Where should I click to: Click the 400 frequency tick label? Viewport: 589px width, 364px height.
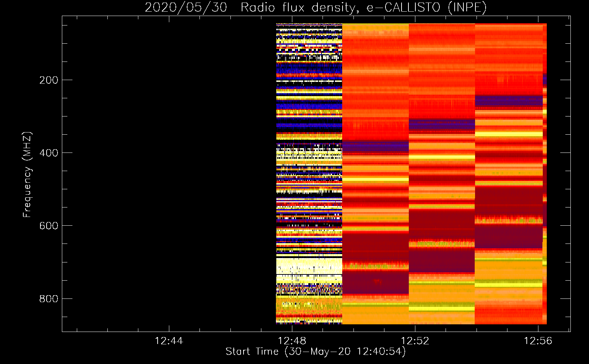pyautogui.click(x=49, y=153)
